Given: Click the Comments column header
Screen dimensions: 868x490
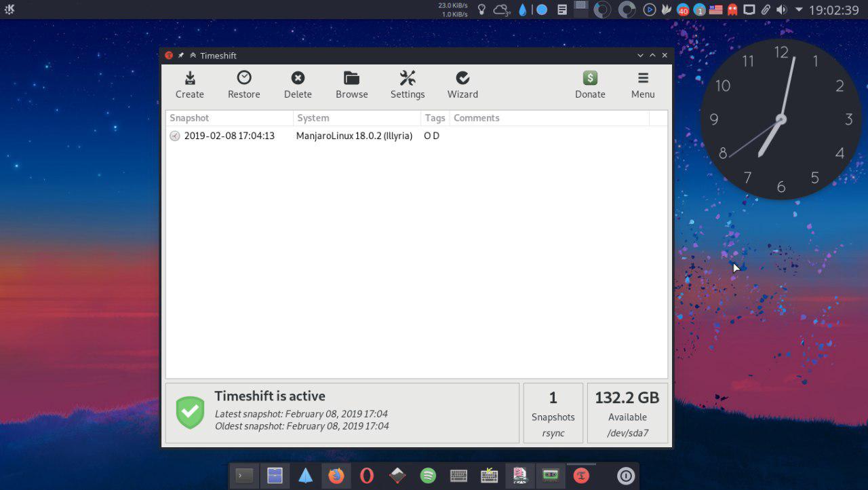Looking at the screenshot, I should (x=549, y=118).
